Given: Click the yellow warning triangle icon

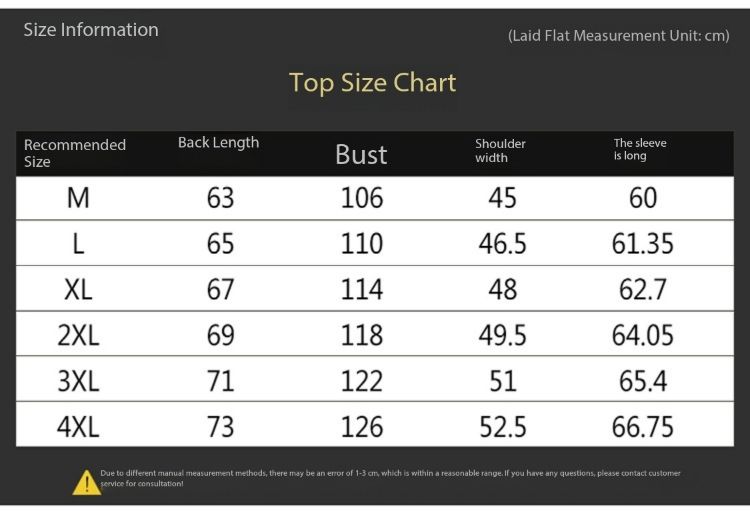Looking at the screenshot, I should coord(87,482).
